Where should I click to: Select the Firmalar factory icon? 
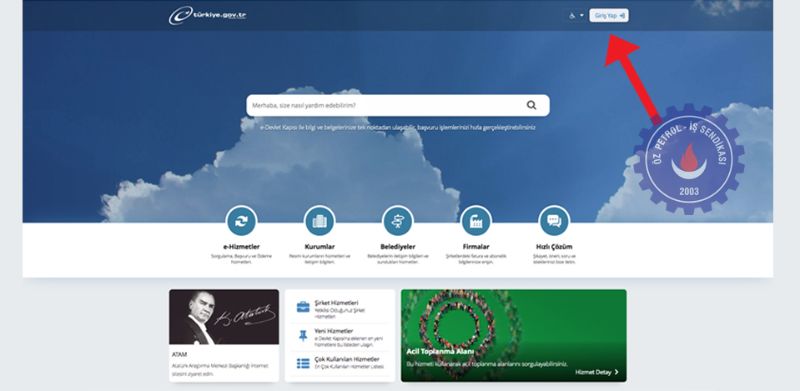tap(476, 221)
